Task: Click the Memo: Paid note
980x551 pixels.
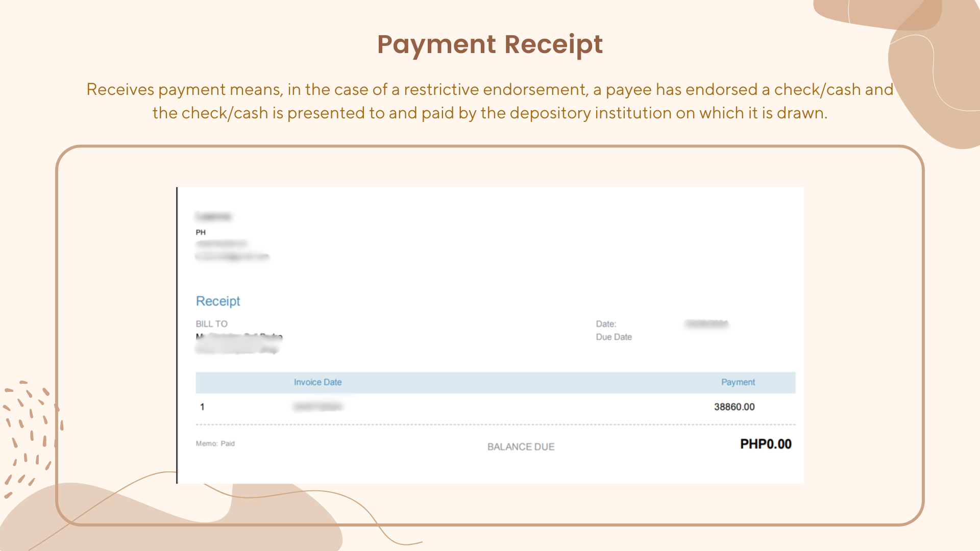Action: tap(215, 443)
